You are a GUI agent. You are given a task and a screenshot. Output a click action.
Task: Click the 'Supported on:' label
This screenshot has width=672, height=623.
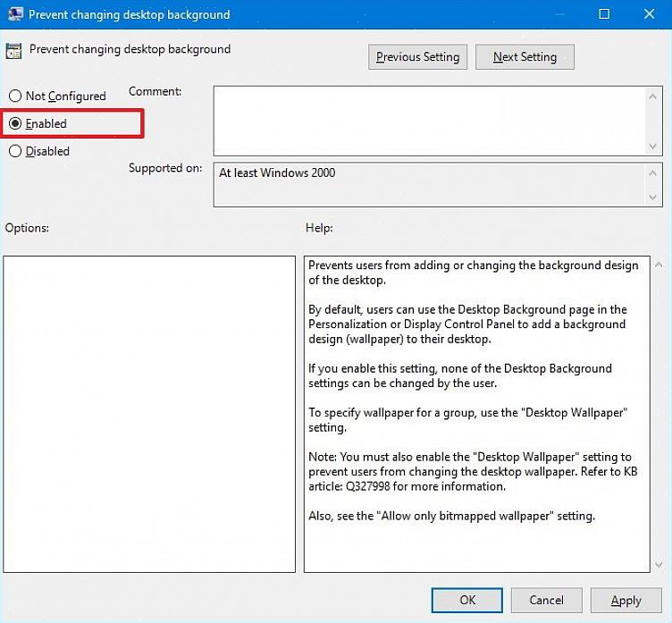click(165, 168)
